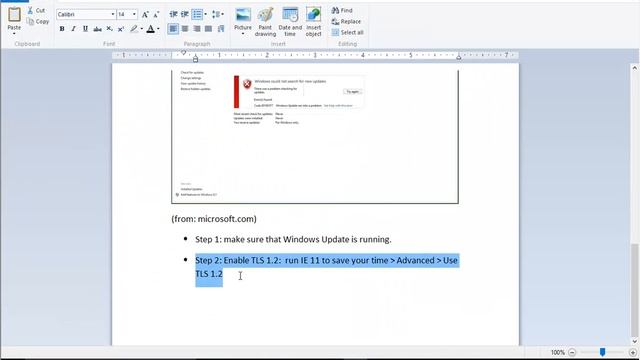The width and height of the screenshot is (640, 360).
Task: Toggle bold formatting
Action: (x=62, y=29)
